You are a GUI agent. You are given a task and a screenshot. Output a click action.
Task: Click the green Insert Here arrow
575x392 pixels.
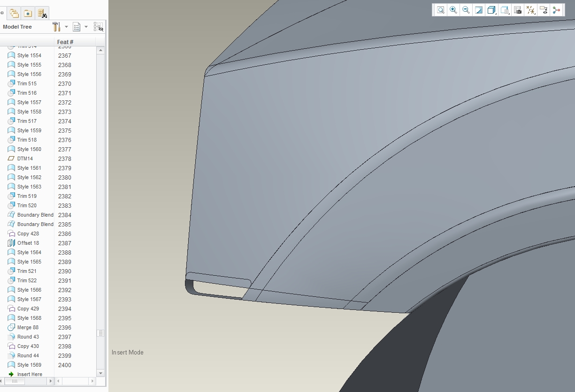[x=11, y=374]
